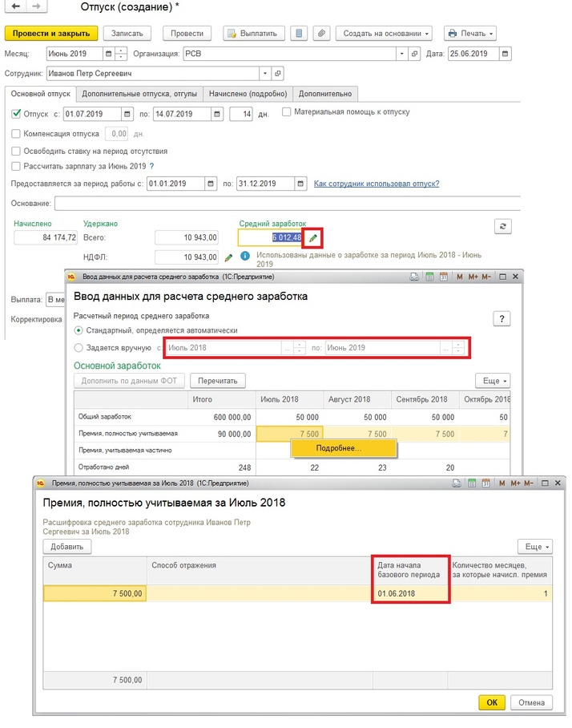
Task: Click the document list icon in toolbar
Action: (299, 34)
